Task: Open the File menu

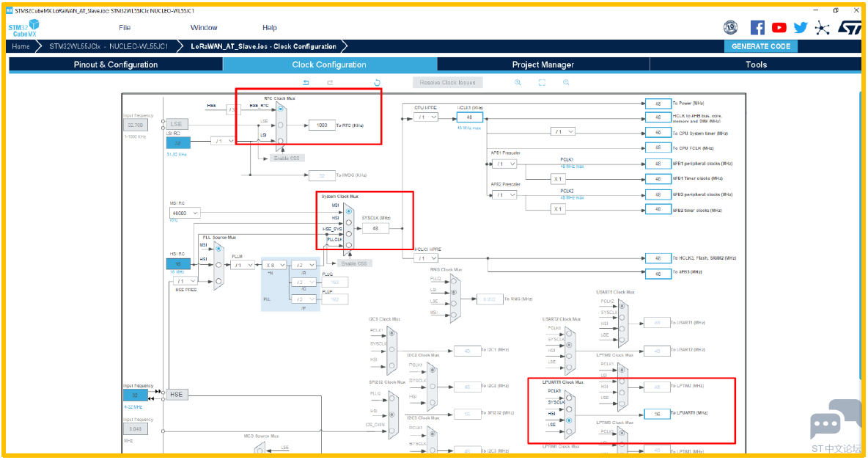Action: [x=125, y=28]
